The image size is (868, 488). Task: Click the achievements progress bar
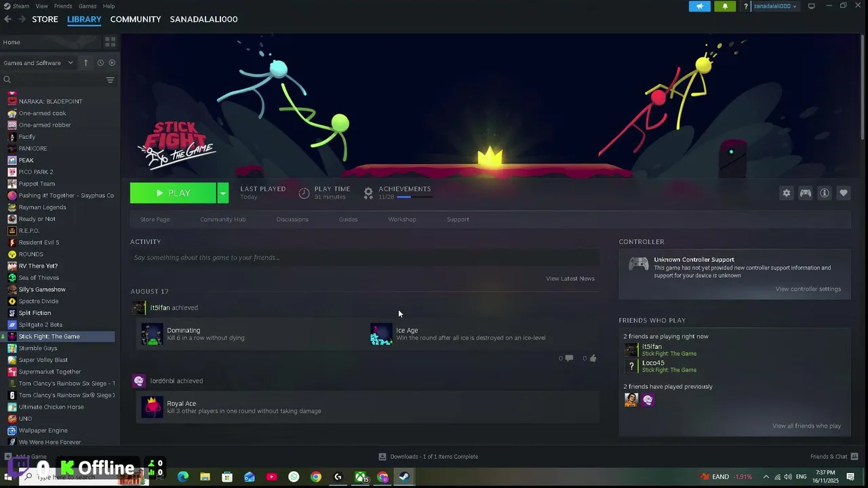pyautogui.click(x=415, y=197)
